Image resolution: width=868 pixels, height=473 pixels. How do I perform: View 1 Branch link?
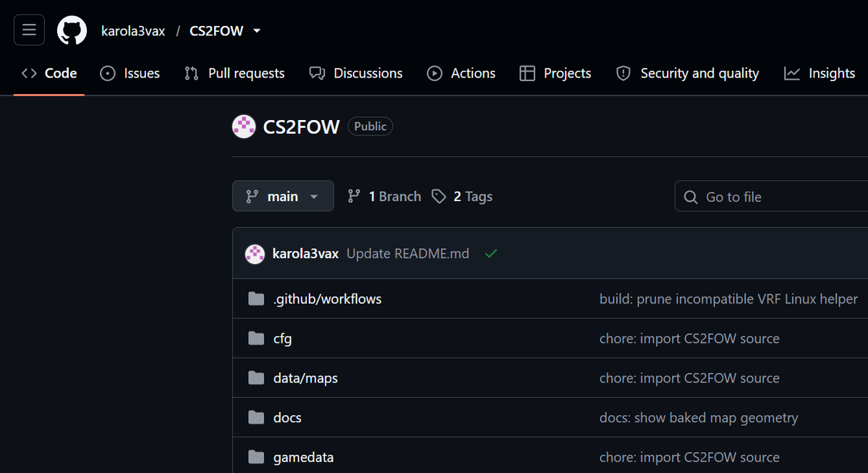[384, 196]
